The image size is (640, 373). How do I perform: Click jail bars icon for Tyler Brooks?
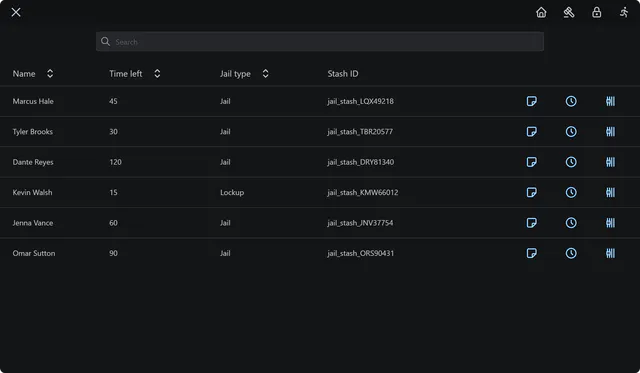(x=610, y=131)
